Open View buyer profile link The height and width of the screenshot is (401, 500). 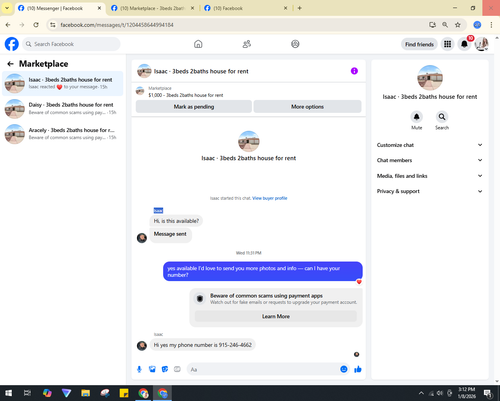click(x=270, y=198)
